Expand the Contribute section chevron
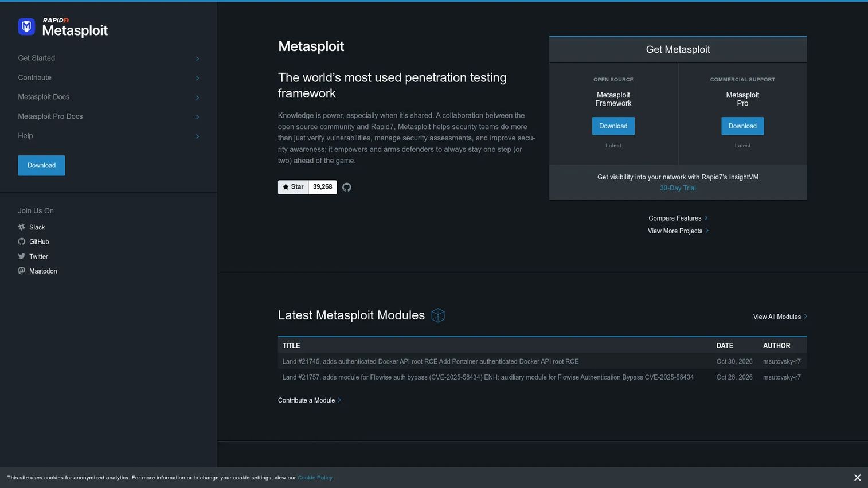This screenshot has height=488, width=868. (x=197, y=78)
